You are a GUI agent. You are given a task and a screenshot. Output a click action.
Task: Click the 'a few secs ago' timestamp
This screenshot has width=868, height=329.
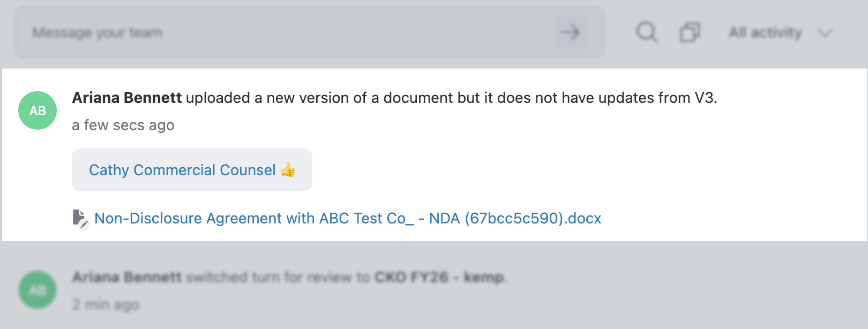(x=123, y=125)
